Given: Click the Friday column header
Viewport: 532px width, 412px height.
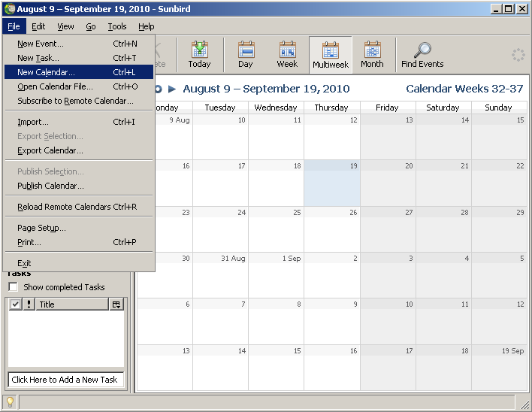Looking at the screenshot, I should (387, 108).
